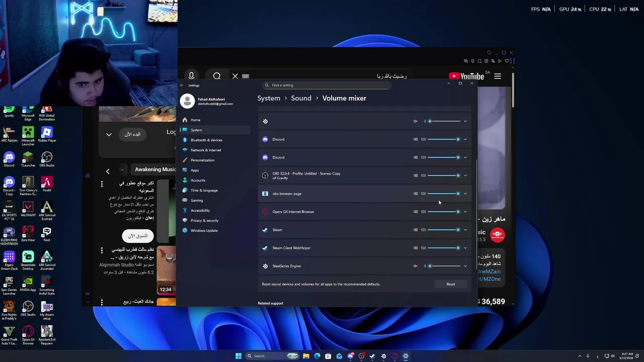644x362 pixels.
Task: Click the Opera GX volume slider
Action: click(x=445, y=212)
